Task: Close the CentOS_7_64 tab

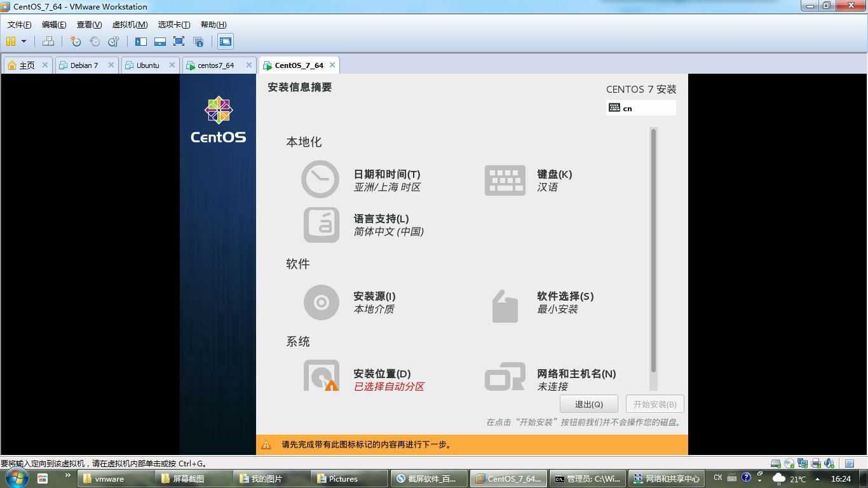Action: (332, 65)
